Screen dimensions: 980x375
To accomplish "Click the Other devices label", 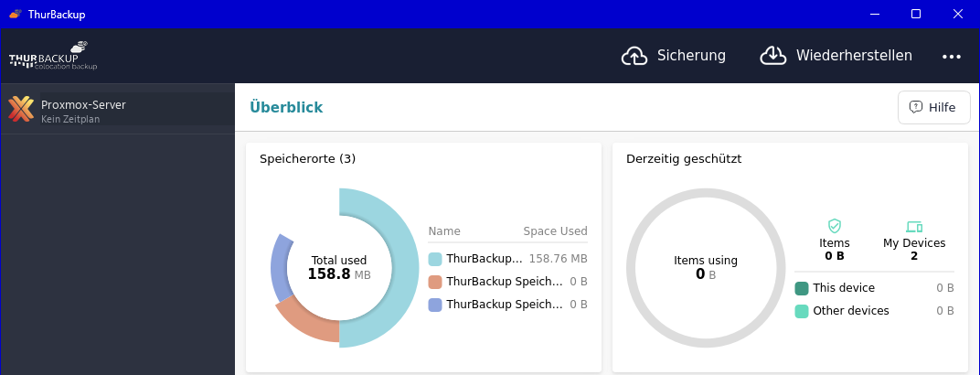I will [850, 311].
